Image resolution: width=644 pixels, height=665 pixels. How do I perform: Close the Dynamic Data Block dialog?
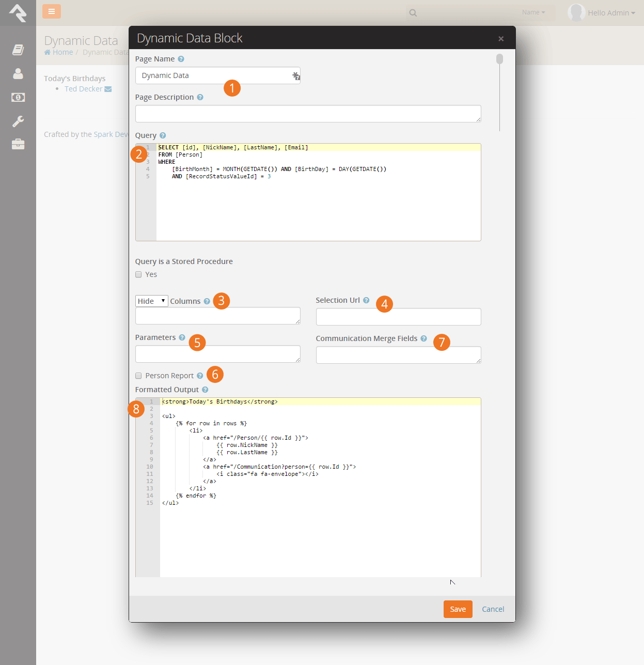point(501,39)
